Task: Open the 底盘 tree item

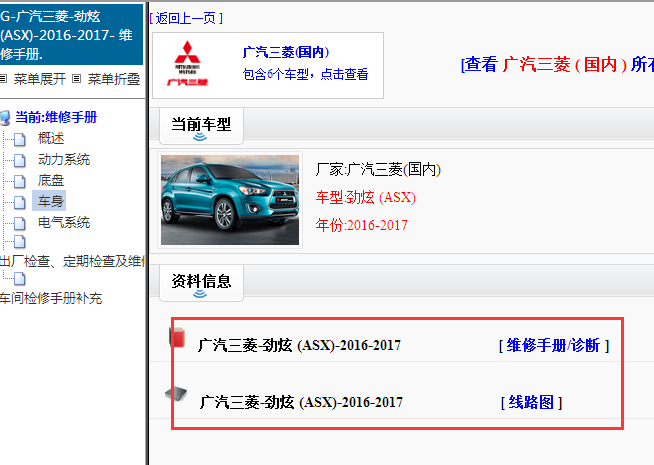Action: click(x=51, y=180)
